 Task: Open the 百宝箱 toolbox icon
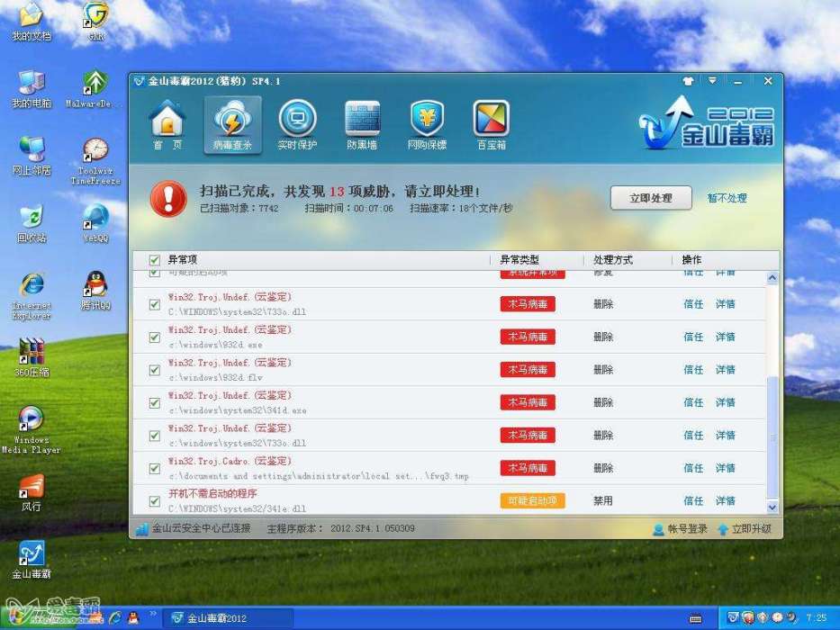click(492, 125)
